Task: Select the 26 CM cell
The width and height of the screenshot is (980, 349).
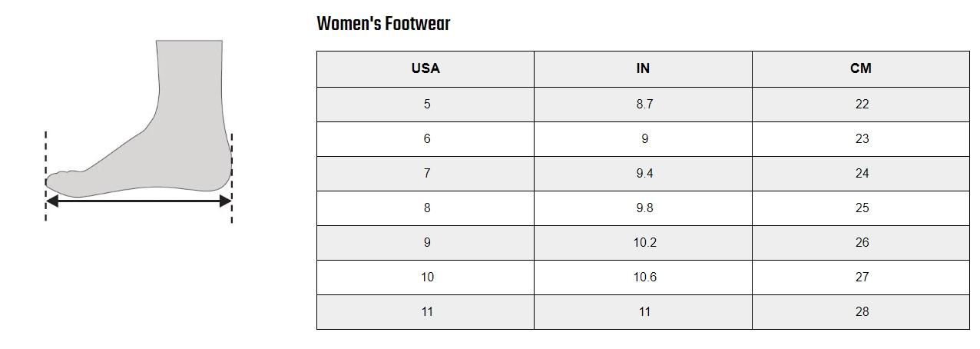Action: (x=861, y=243)
